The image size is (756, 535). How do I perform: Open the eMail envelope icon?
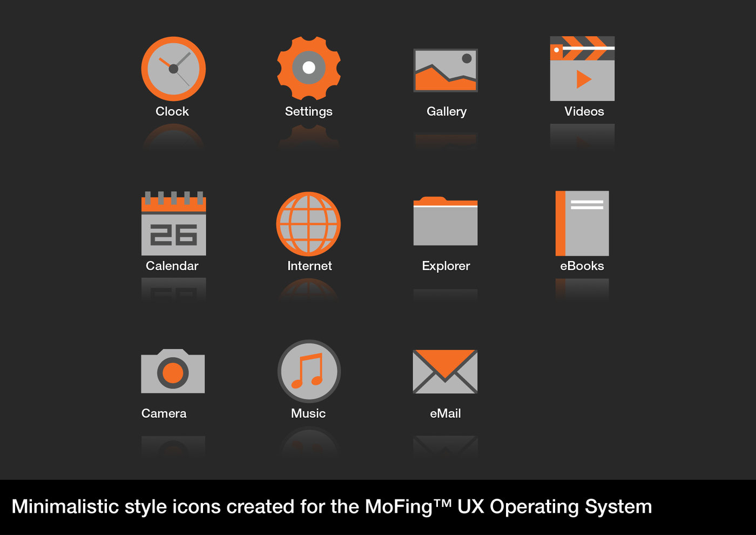[445, 372]
